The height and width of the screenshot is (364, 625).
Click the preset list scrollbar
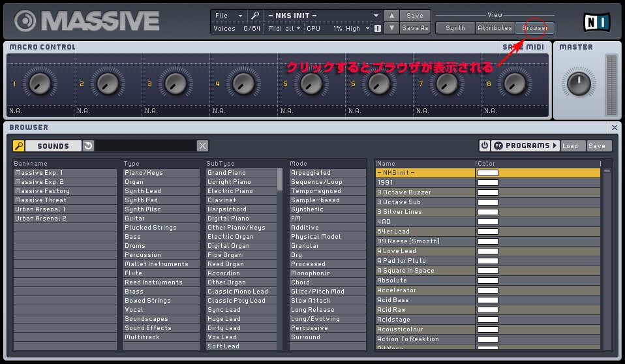pos(607,171)
